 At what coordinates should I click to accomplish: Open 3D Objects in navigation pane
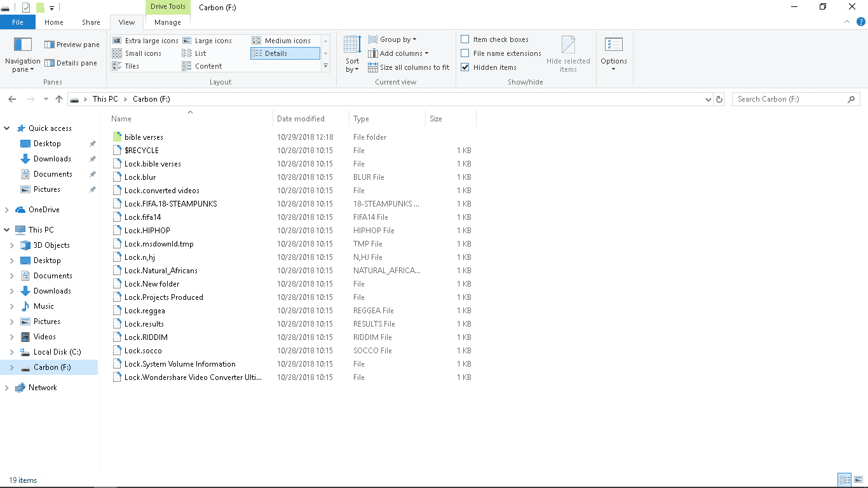click(x=51, y=245)
